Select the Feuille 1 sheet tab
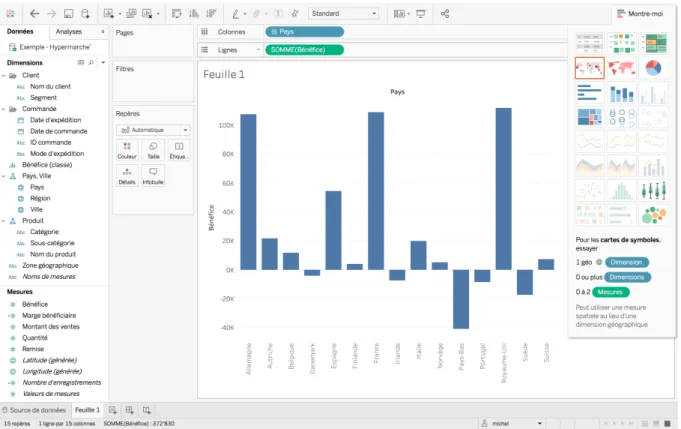 (87, 410)
